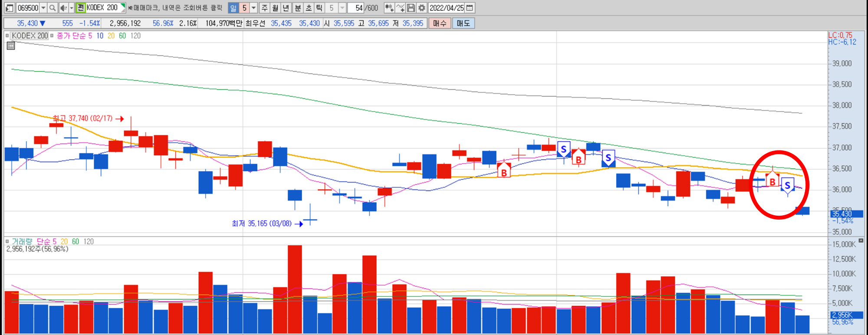Click the 거래량 volume legend label

click(x=22, y=241)
